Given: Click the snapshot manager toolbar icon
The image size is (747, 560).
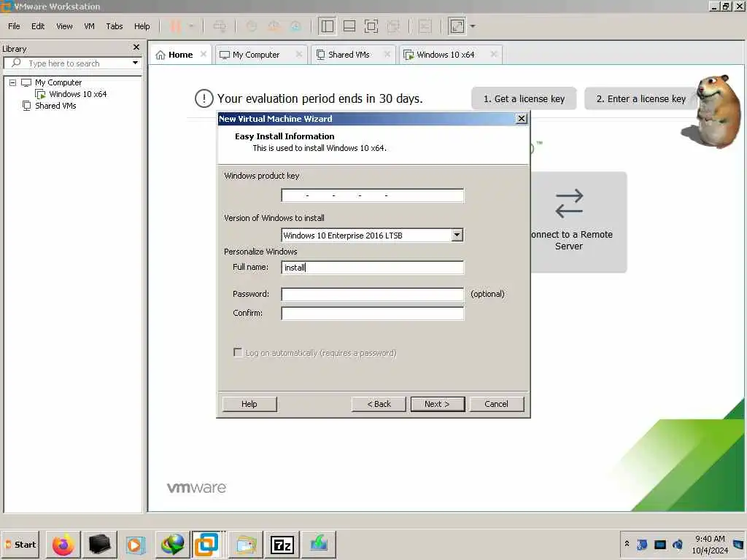Looking at the screenshot, I should (x=296, y=26).
